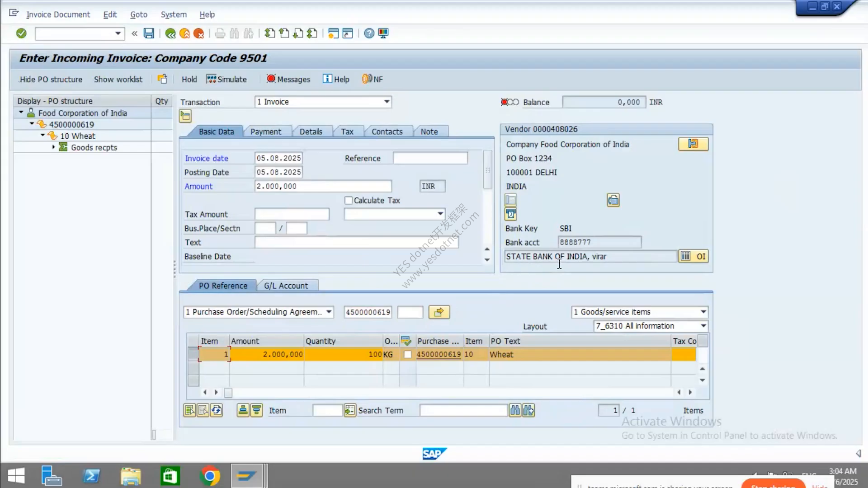This screenshot has width=868, height=488.
Task: Click the Show worklist button
Action: 118,79
